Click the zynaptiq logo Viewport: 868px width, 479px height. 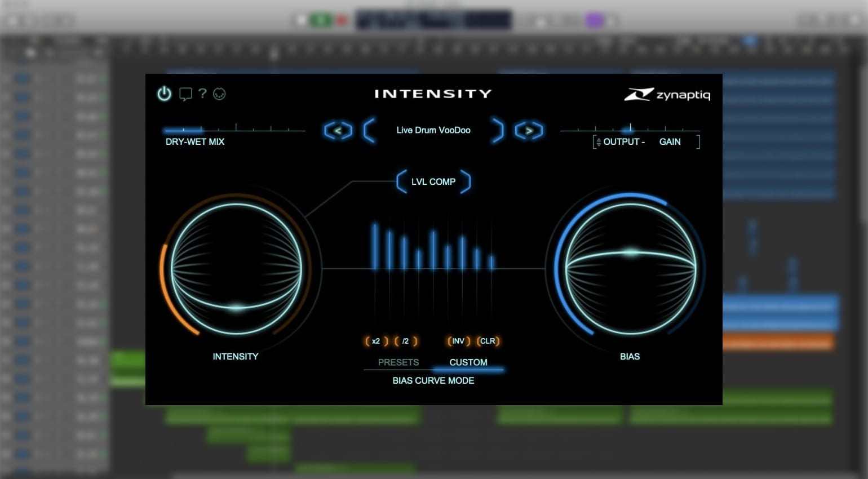pos(668,95)
